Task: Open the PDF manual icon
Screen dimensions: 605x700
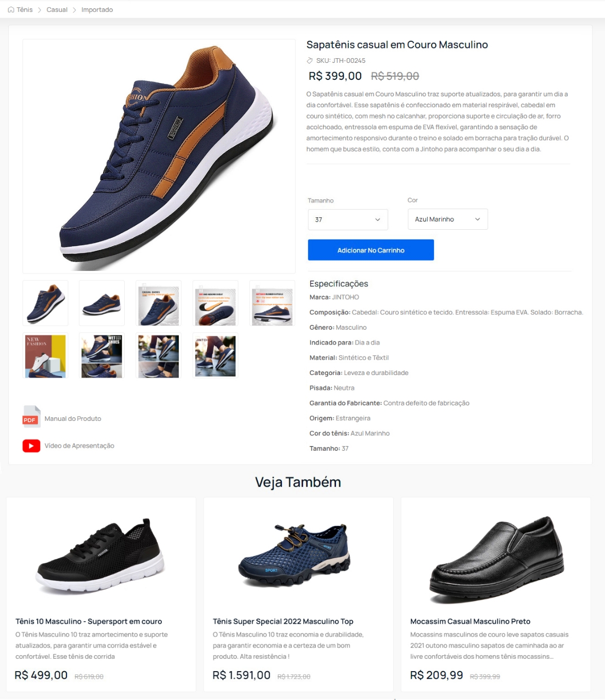Action: 31,417
